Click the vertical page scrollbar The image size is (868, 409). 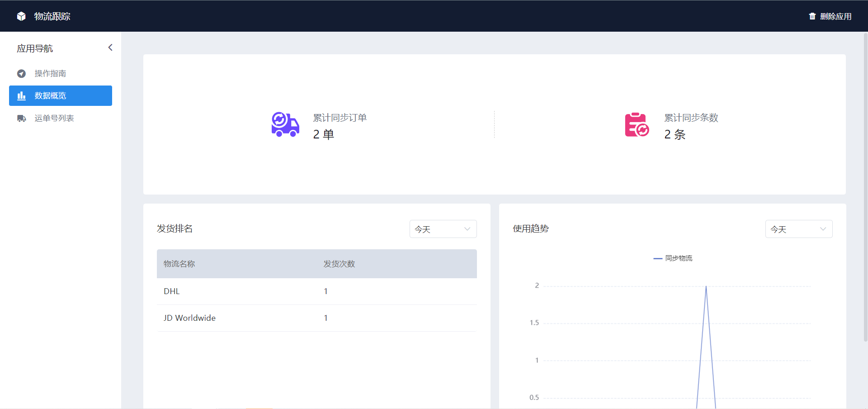click(865, 187)
